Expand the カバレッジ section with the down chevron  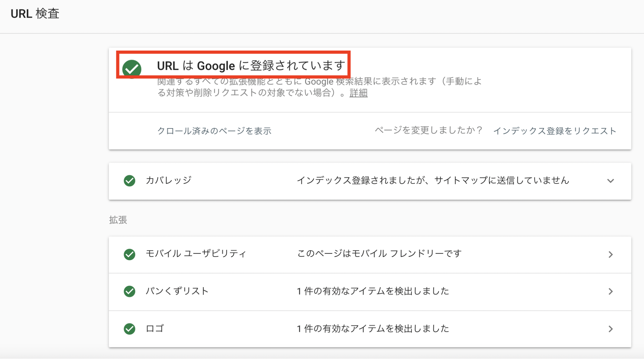(610, 181)
